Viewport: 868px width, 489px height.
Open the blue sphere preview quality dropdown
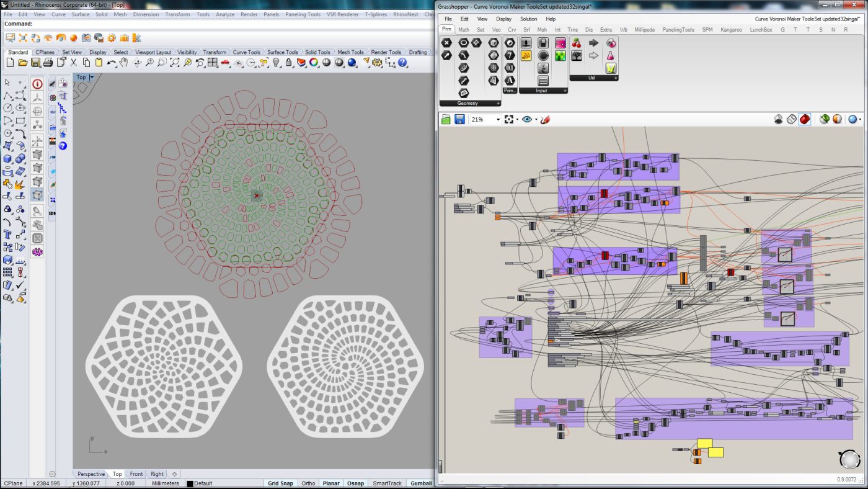(x=861, y=119)
